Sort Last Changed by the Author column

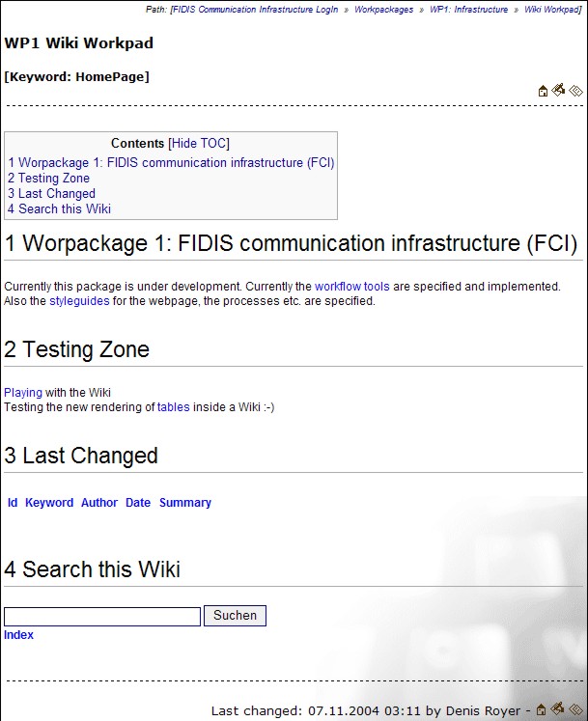[x=99, y=503]
